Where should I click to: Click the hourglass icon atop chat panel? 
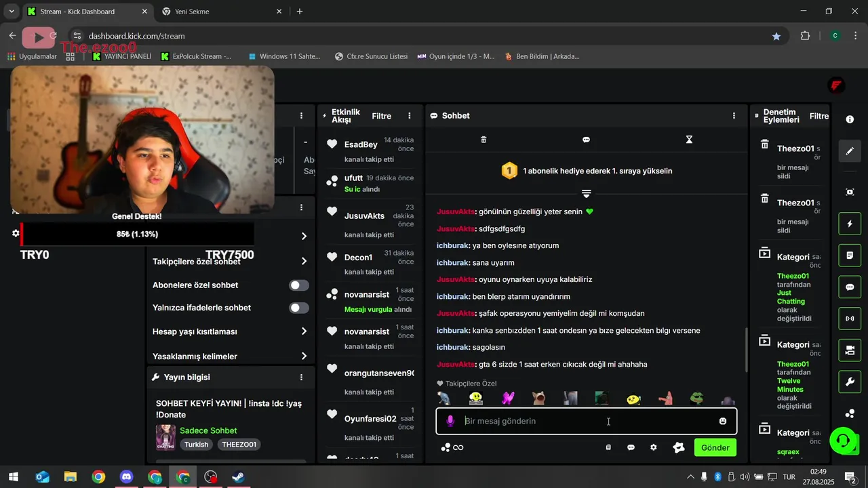[x=689, y=140]
